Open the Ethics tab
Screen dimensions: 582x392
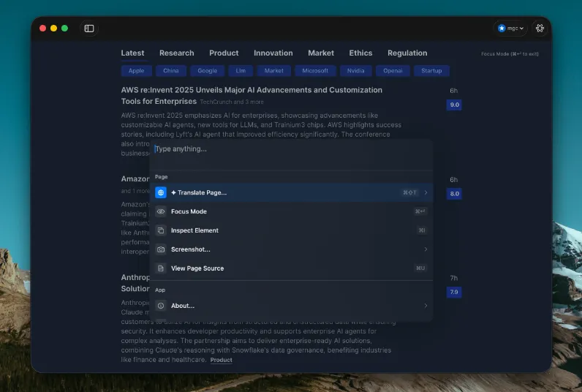click(x=360, y=53)
